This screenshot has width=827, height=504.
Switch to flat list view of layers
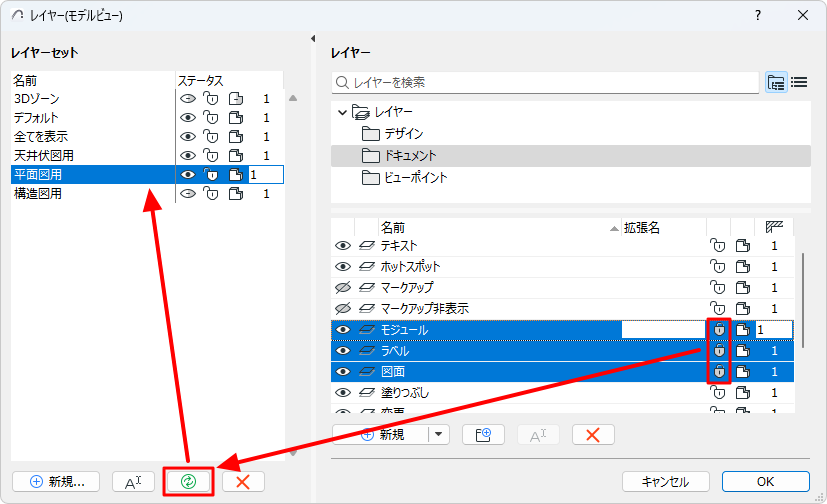[800, 82]
